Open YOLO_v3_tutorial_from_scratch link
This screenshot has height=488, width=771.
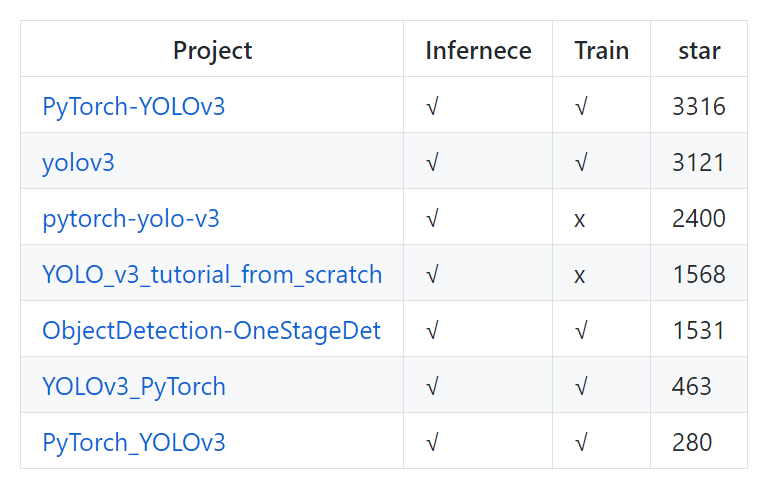[212, 274]
